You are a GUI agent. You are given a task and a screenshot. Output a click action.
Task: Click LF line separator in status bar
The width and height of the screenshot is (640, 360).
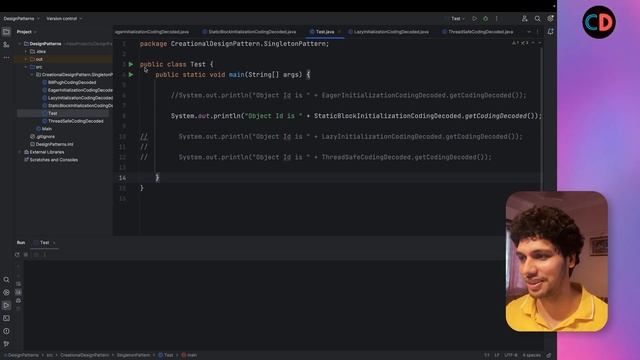[x=497, y=356]
